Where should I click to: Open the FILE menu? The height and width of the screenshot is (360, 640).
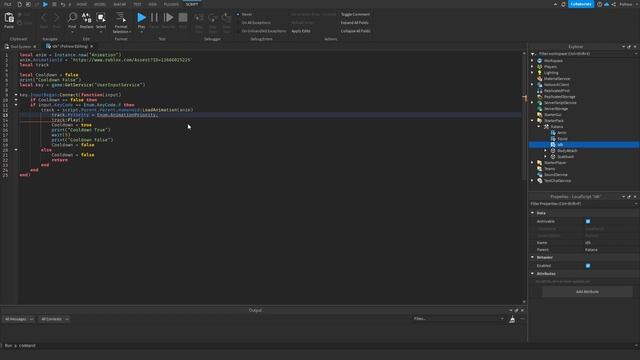click(7, 4)
